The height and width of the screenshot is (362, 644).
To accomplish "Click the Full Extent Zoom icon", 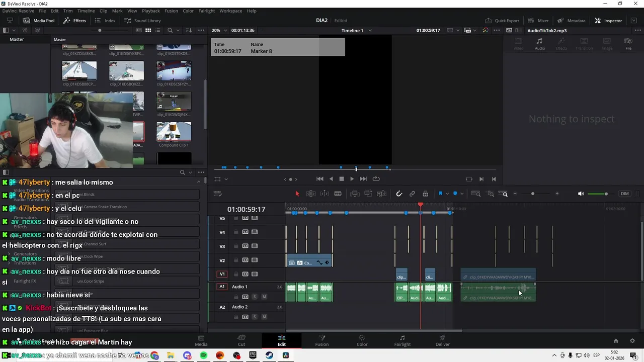I will [476, 194].
